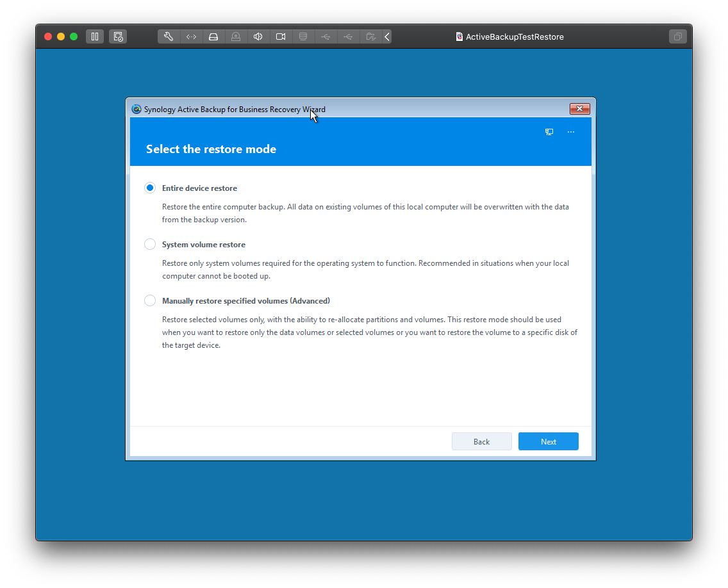Select Manually restore specified volumes (Advanced)
Image resolution: width=728 pixels, height=588 pixels.
[150, 301]
